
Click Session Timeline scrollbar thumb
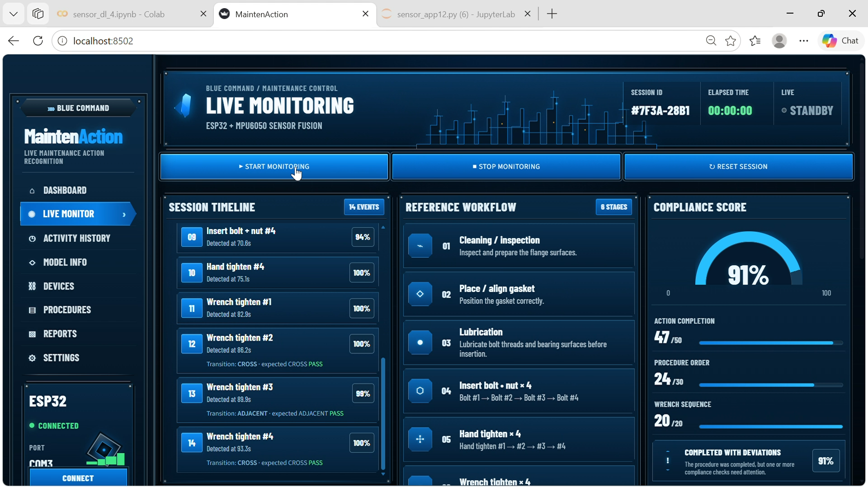383,413
